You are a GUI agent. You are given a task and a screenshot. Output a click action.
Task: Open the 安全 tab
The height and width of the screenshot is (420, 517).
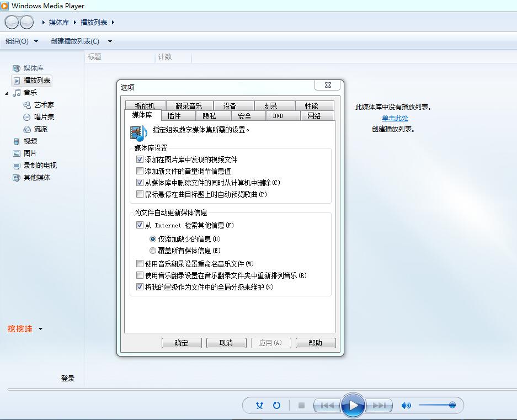pyautogui.click(x=248, y=116)
